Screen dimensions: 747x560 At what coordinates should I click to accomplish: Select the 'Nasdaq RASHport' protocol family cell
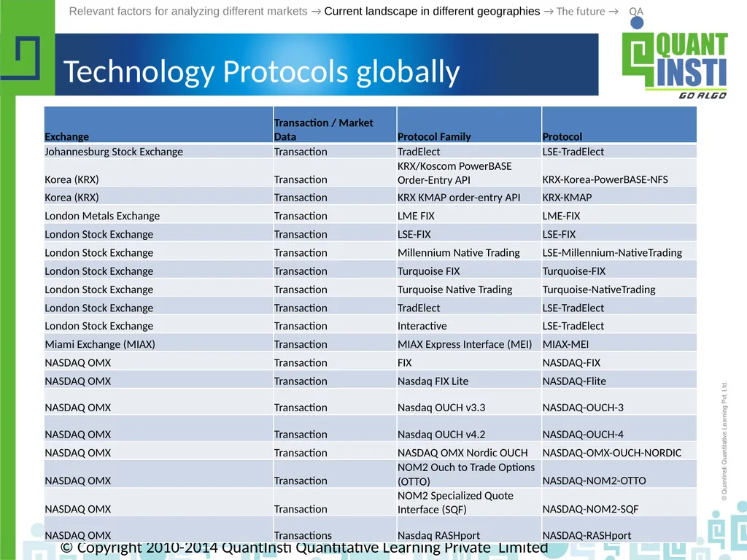(x=469, y=529)
